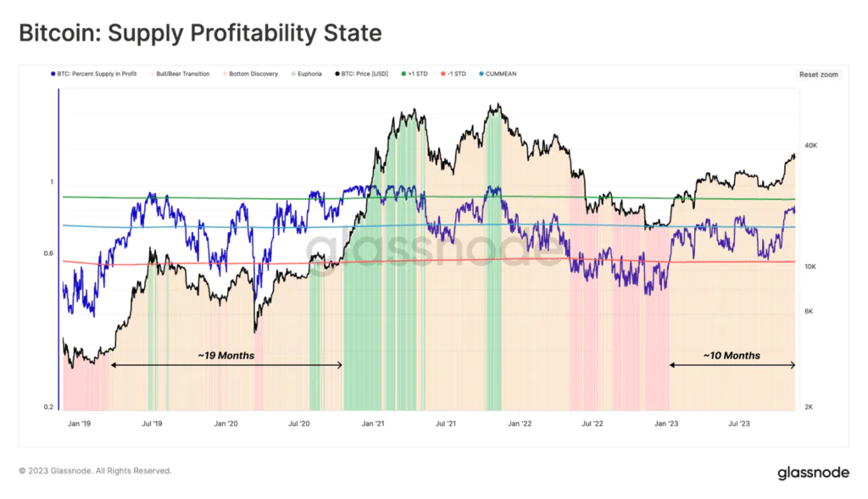Toggle the Euphoria legend entry
The height and width of the screenshot is (499, 868).
(x=306, y=74)
